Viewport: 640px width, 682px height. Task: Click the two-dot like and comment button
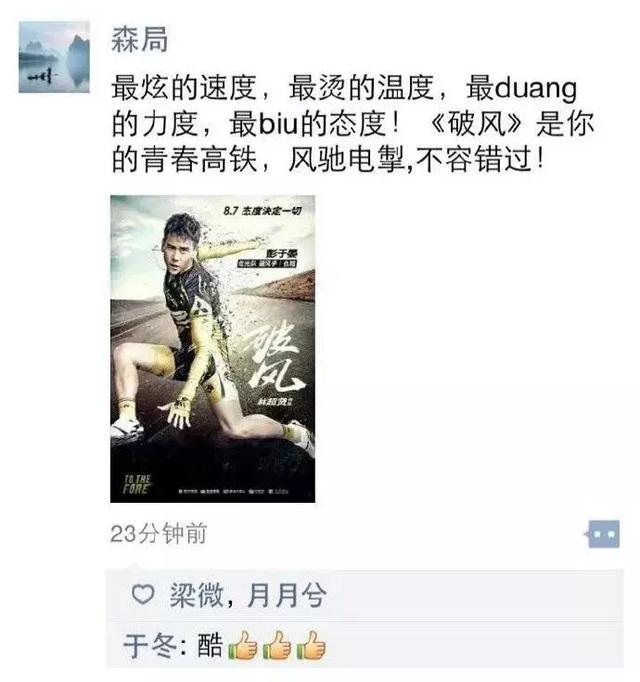602,534
